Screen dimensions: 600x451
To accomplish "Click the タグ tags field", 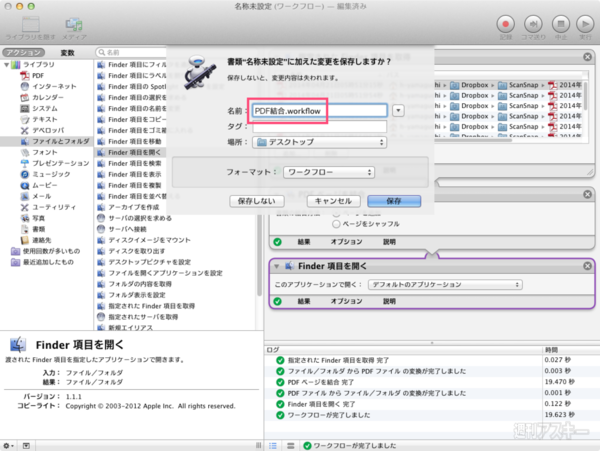I will (320, 127).
